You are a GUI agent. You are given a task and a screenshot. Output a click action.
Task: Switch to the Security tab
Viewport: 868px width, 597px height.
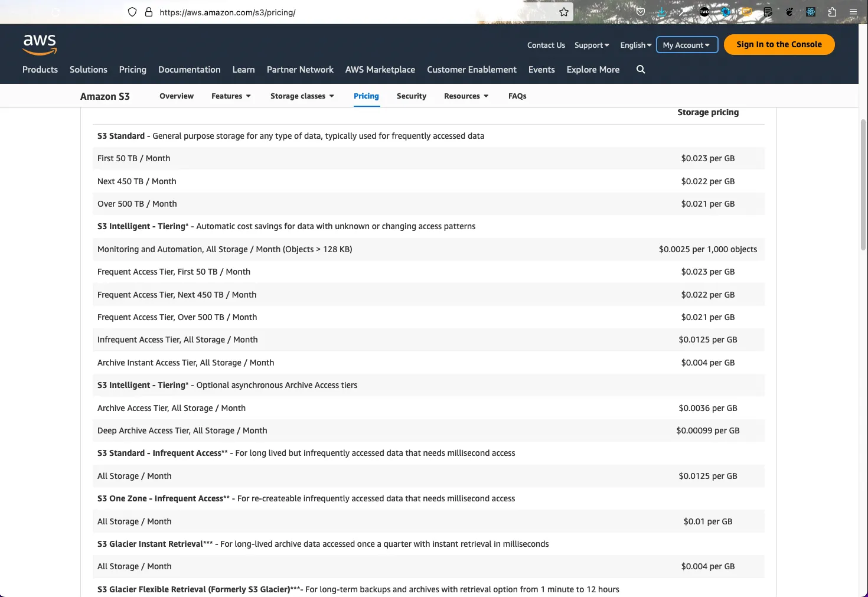[412, 96]
